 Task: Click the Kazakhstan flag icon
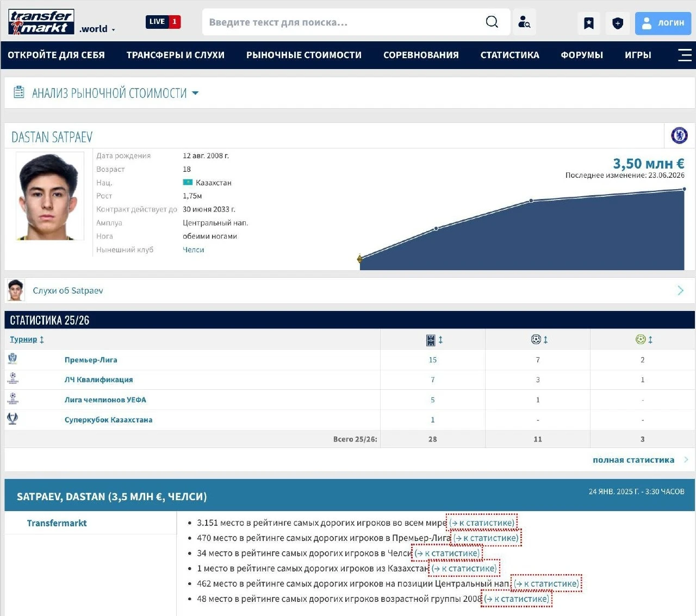[x=188, y=183]
